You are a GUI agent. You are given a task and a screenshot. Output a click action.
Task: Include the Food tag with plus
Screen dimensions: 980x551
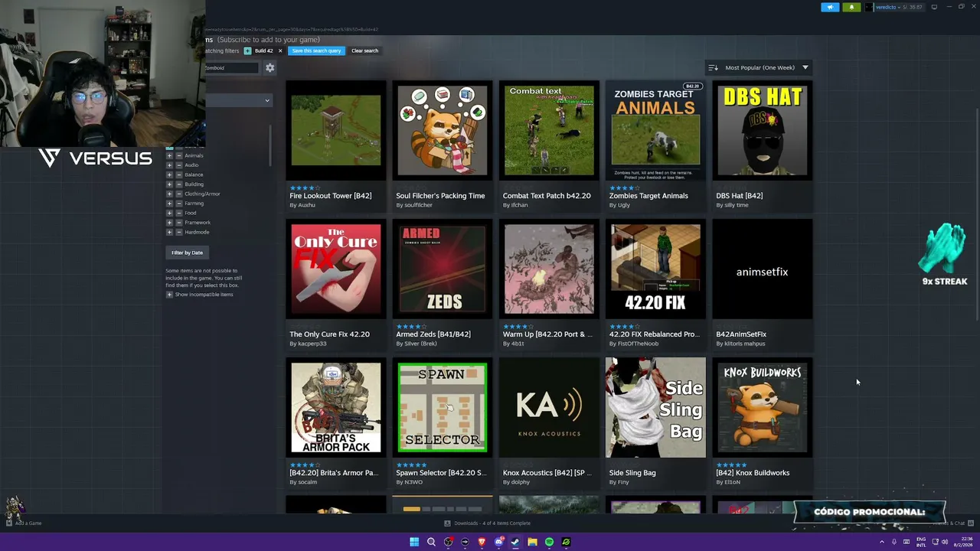[169, 213]
